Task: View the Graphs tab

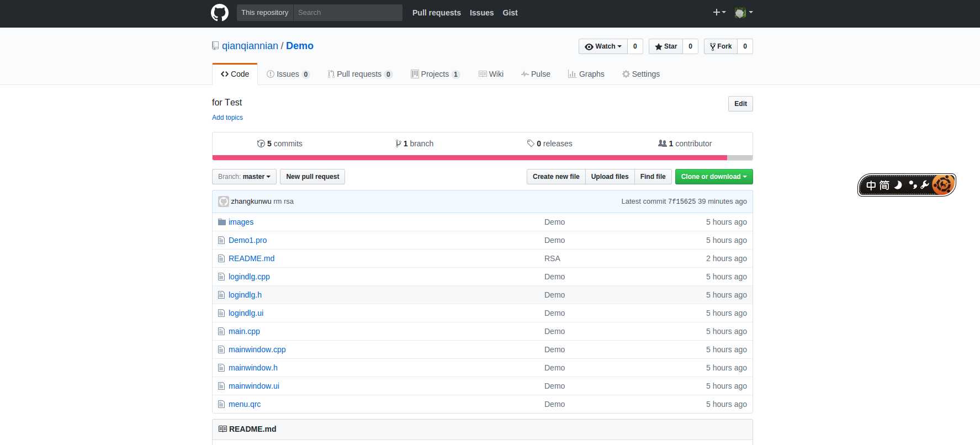Action: 586,74
